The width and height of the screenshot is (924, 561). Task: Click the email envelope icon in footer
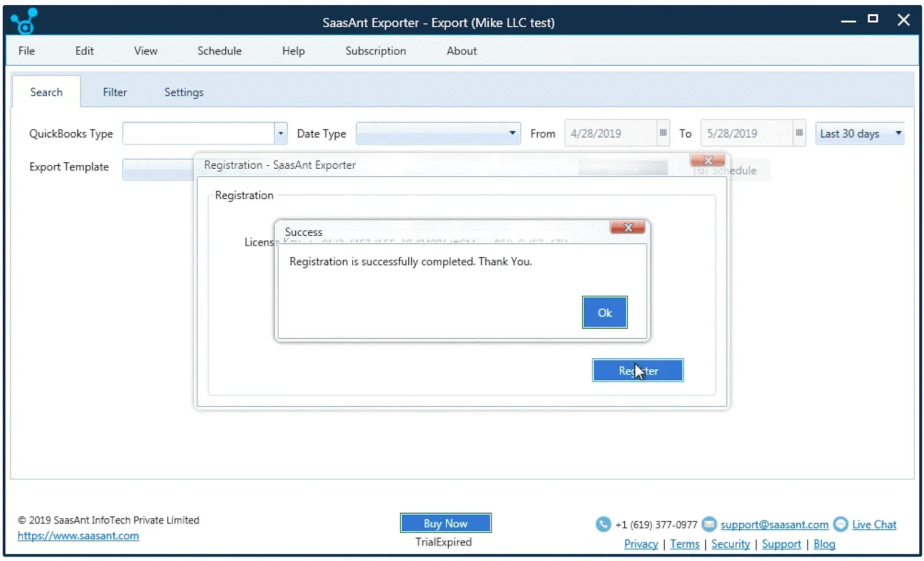(709, 524)
